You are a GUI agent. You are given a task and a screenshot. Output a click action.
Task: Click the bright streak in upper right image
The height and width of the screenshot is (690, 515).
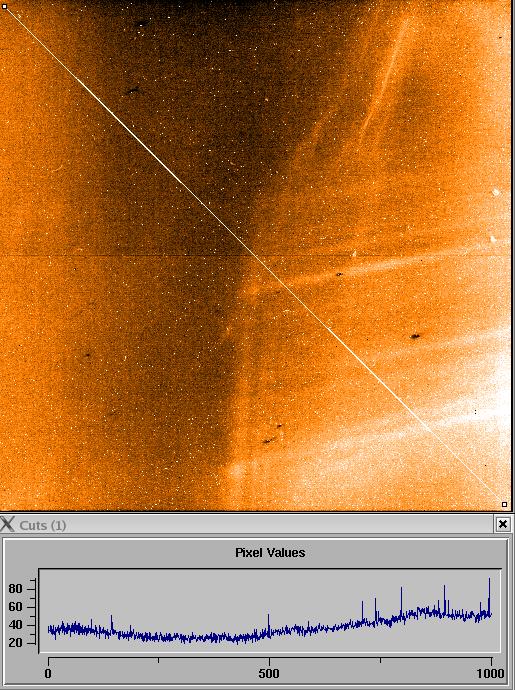point(384,79)
